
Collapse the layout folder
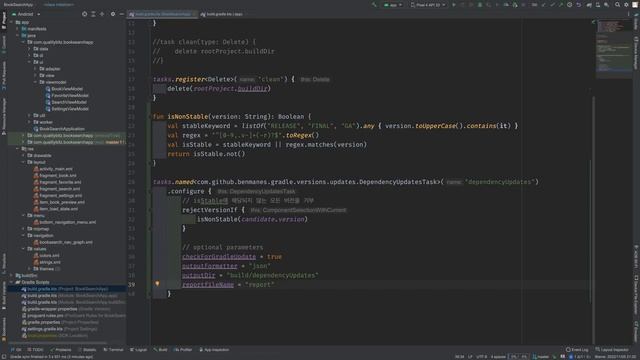tap(23, 162)
